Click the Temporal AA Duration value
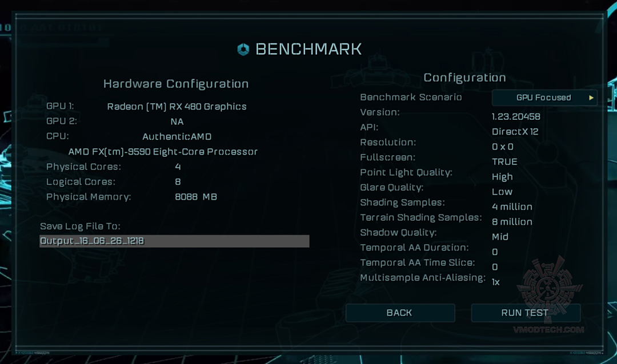 click(495, 252)
